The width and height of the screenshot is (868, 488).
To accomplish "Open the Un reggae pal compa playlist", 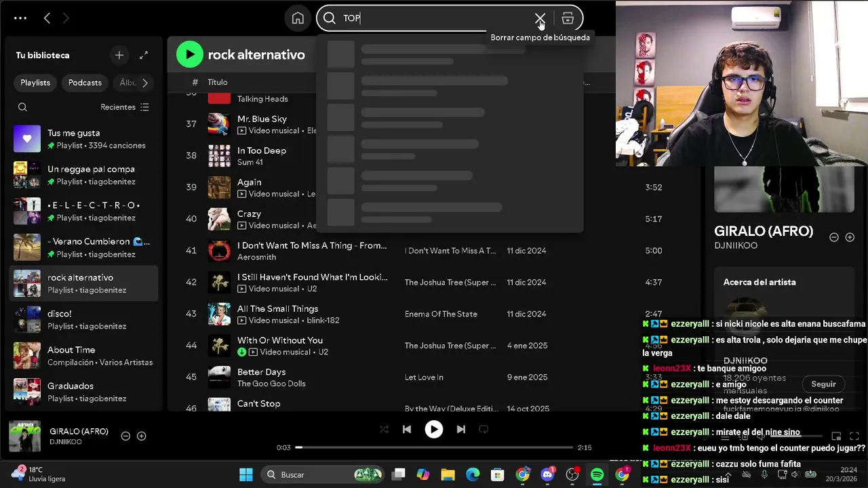I will (85, 175).
